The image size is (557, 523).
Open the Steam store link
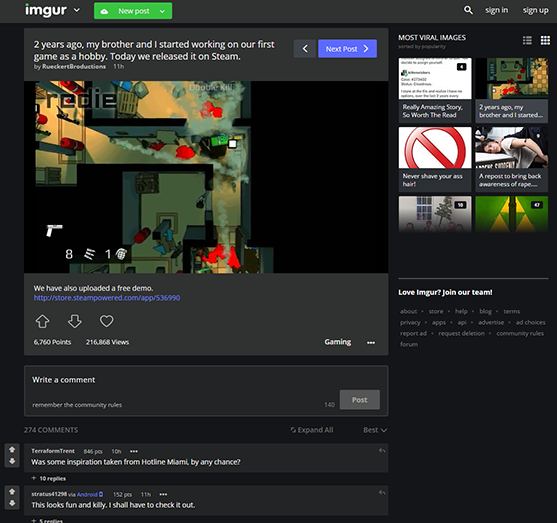point(107,298)
